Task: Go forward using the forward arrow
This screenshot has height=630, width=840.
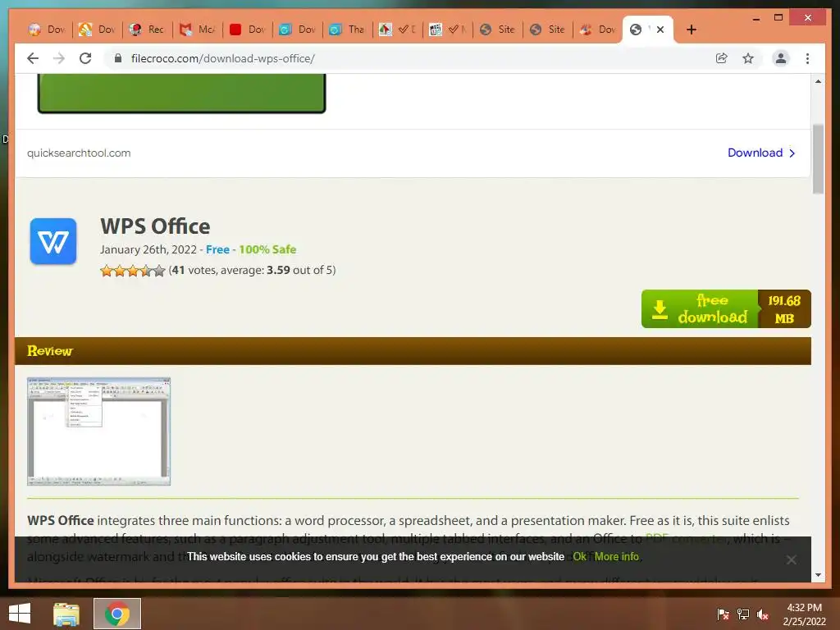Action: pyautogui.click(x=59, y=58)
